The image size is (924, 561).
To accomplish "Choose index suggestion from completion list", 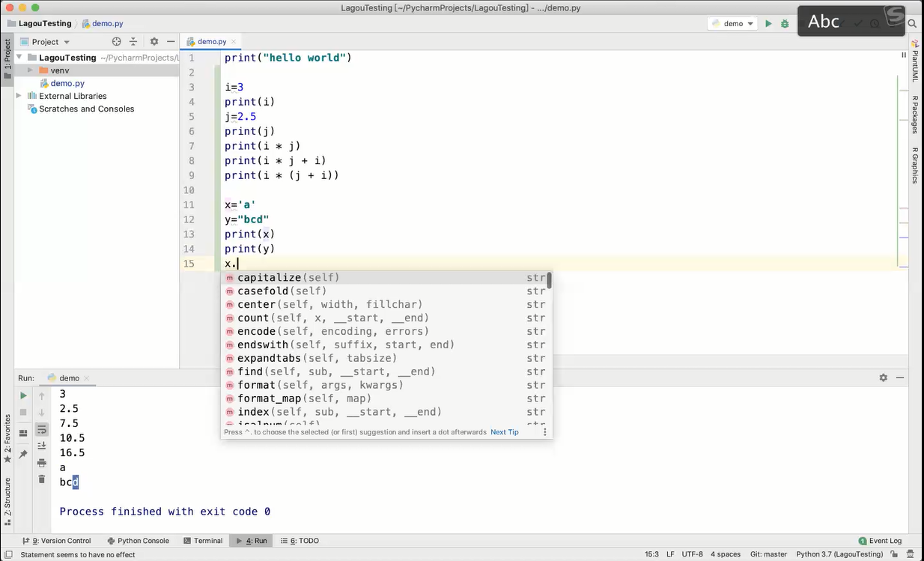I will click(x=386, y=413).
